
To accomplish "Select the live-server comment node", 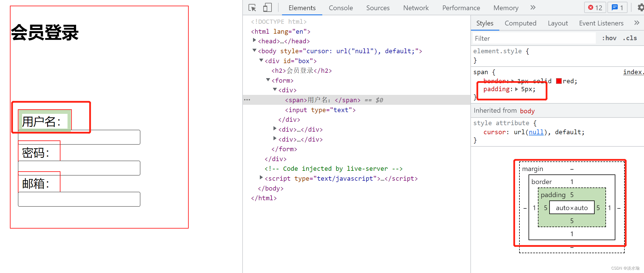I will coord(334,169).
